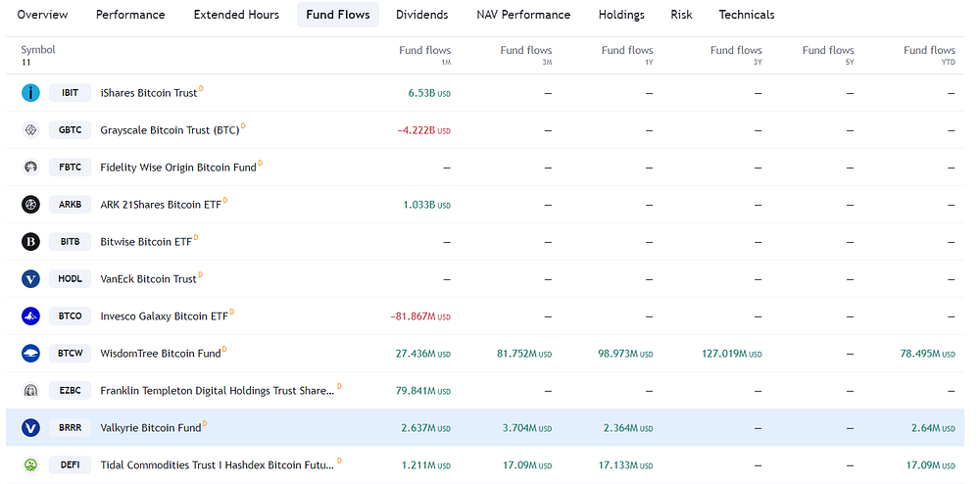Viewport: 980px width, 484px height.
Task: Sort by Fund flows YTD column
Action: (929, 55)
